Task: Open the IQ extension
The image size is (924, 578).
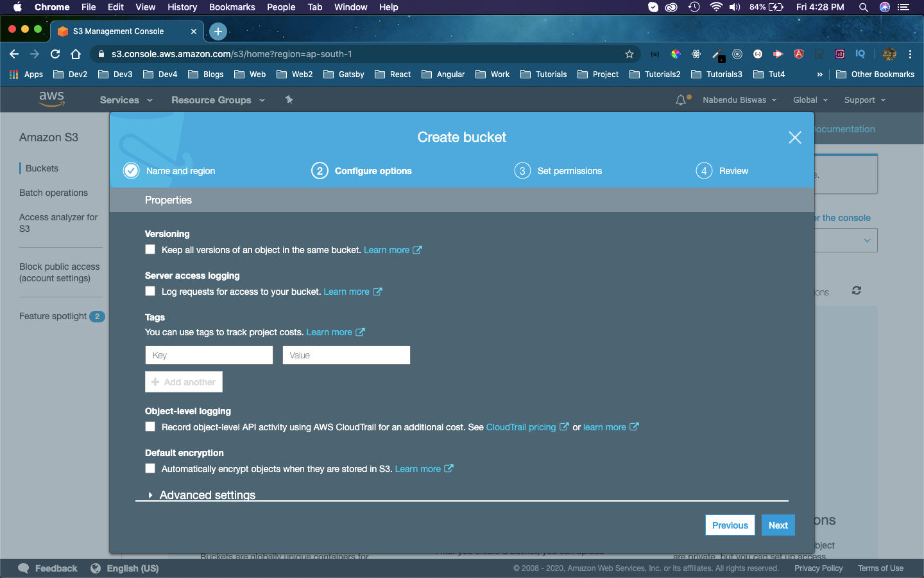Action: (860, 54)
